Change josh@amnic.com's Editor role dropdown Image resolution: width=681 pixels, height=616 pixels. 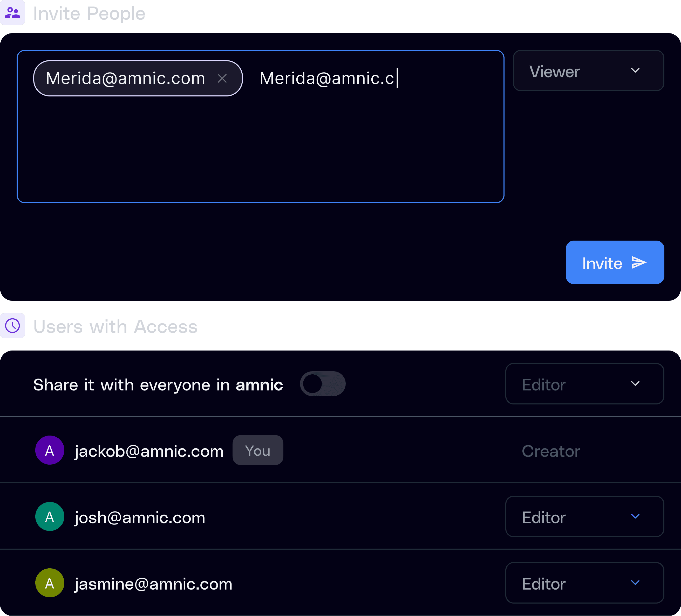[x=584, y=516]
